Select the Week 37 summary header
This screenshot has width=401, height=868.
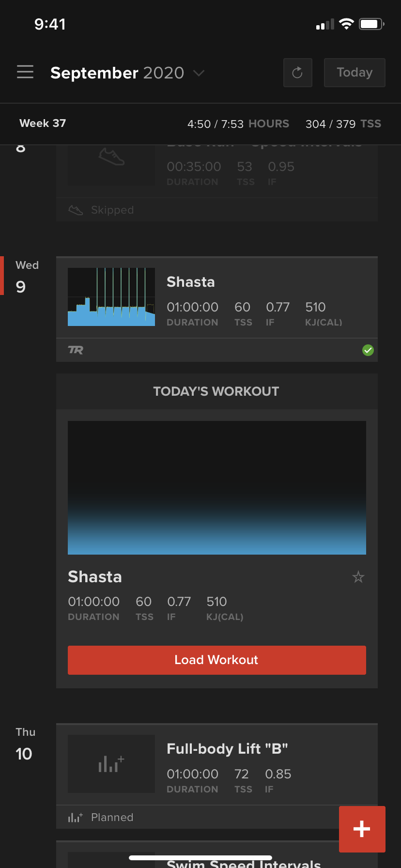[200, 124]
